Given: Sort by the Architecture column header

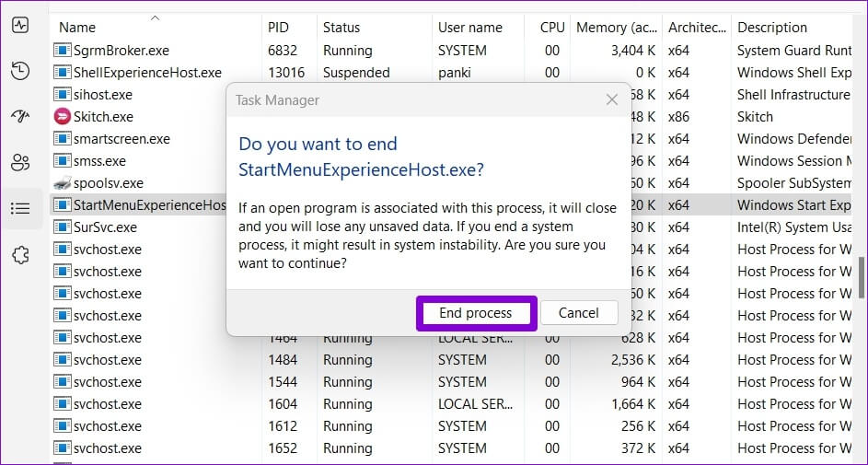Looking at the screenshot, I should click(697, 27).
